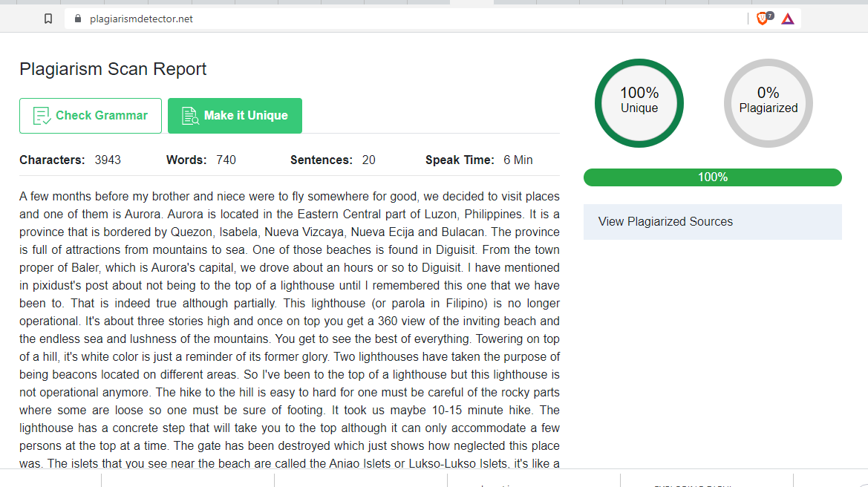
Task: Click the Check Grammar button
Action: tap(91, 116)
